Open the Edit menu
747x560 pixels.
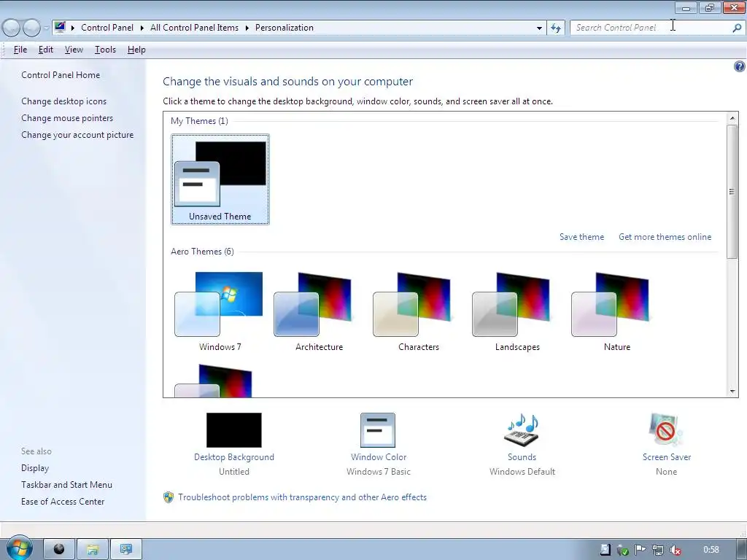46,50
